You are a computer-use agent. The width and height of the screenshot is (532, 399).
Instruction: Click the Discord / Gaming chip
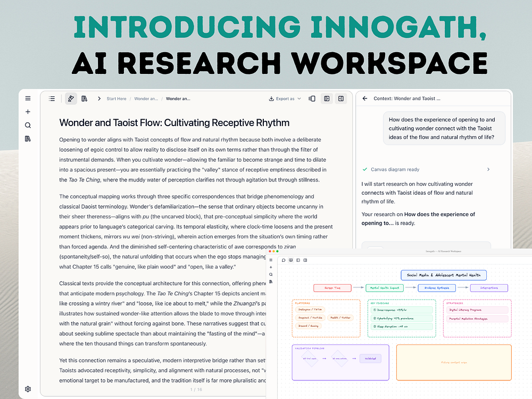click(x=309, y=326)
